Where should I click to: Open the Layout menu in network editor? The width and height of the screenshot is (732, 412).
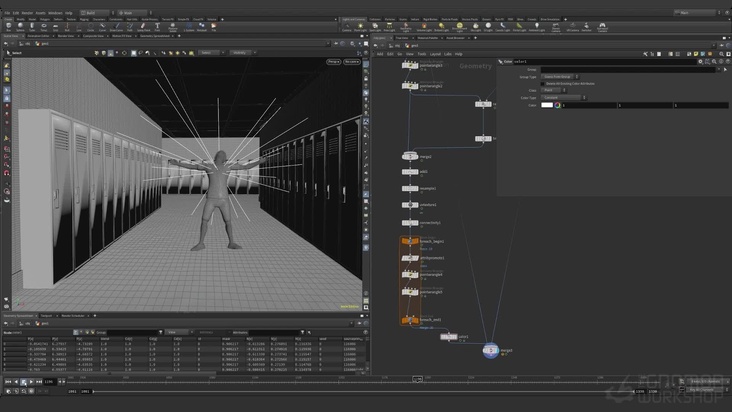point(435,54)
